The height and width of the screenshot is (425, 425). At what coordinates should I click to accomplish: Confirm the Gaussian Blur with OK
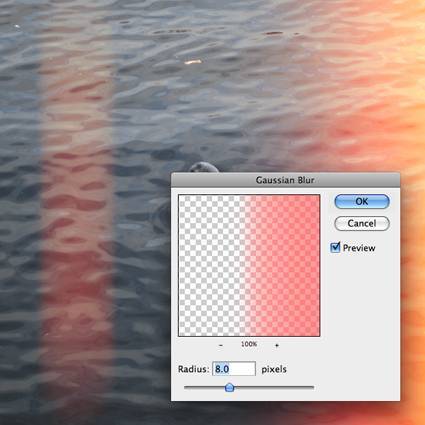click(x=362, y=201)
